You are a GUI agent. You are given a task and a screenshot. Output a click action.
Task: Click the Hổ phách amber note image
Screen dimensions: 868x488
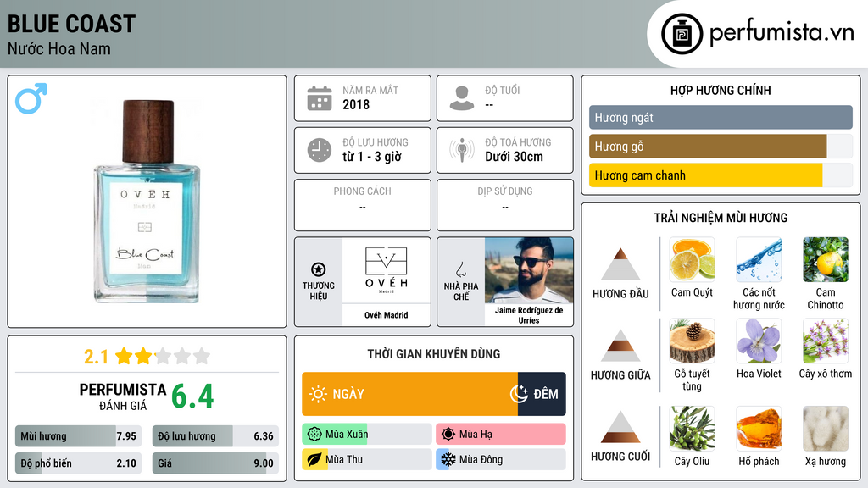[759, 428]
